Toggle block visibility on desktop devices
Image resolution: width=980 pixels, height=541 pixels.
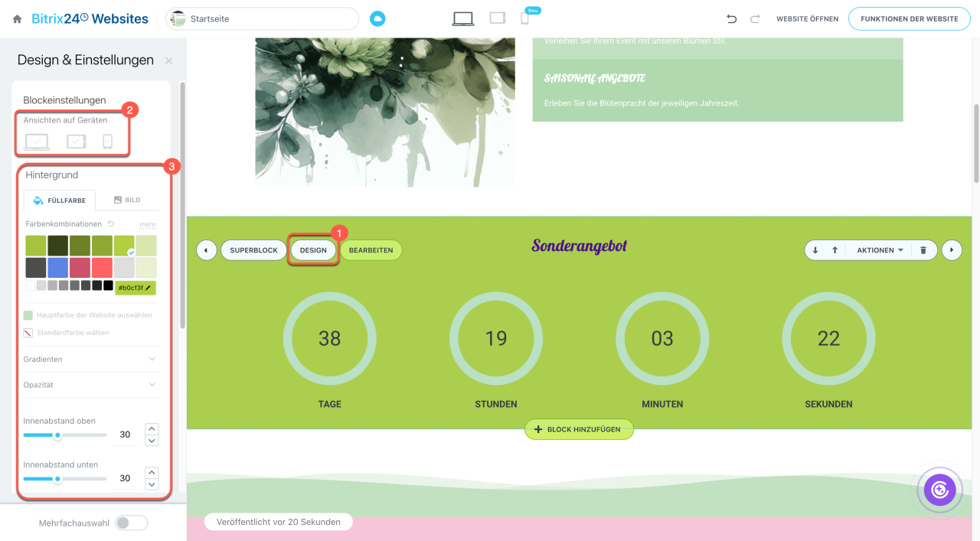tap(37, 142)
